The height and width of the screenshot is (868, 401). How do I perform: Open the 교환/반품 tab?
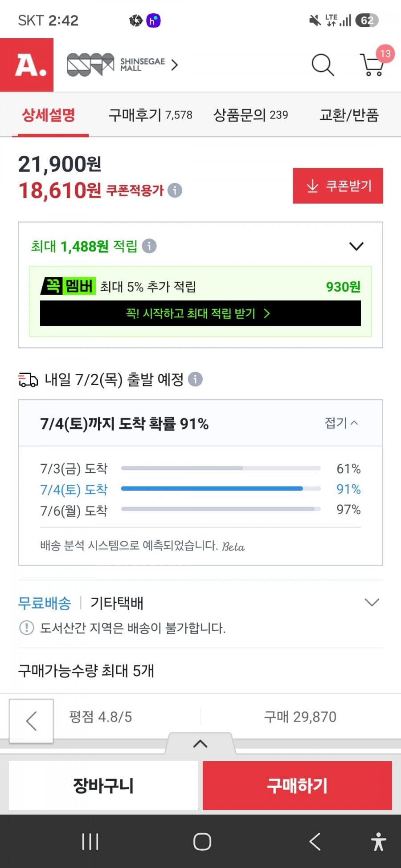(x=349, y=115)
